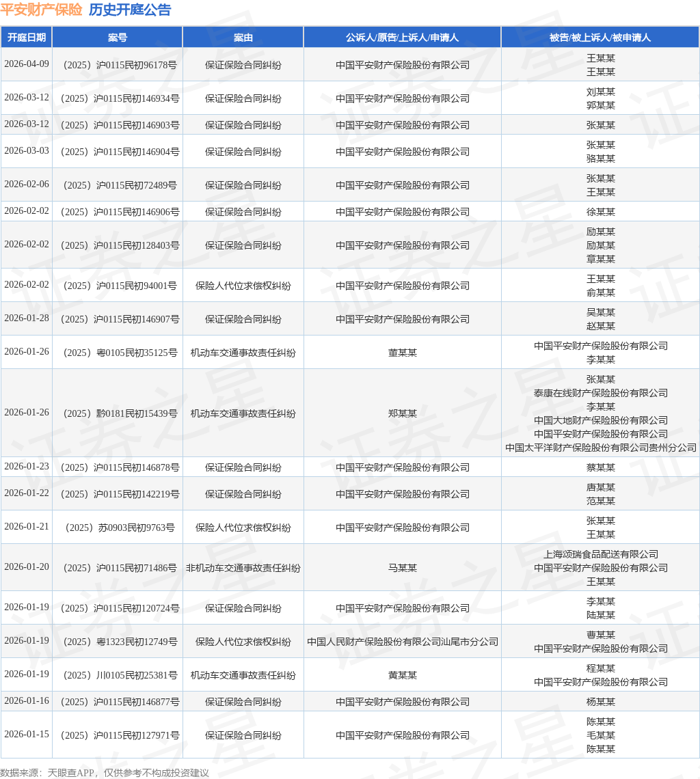The height and width of the screenshot is (779, 700).
Task: Click case number 沪0115民初94001号
Action: point(120,286)
